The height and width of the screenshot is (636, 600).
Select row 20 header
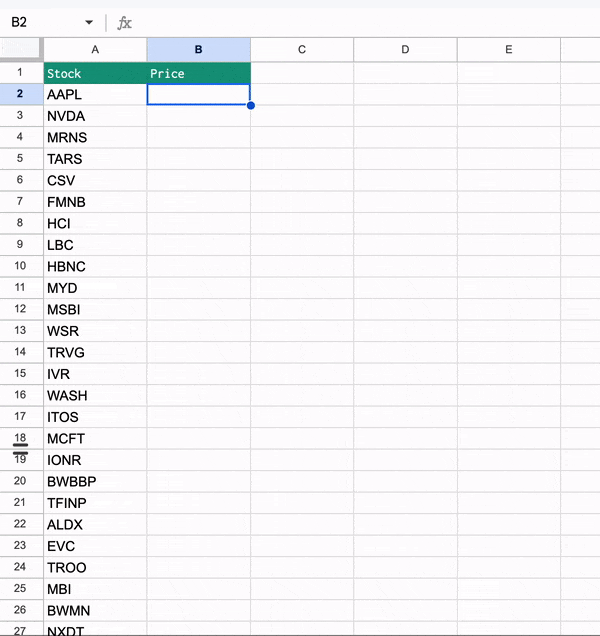(x=22, y=481)
